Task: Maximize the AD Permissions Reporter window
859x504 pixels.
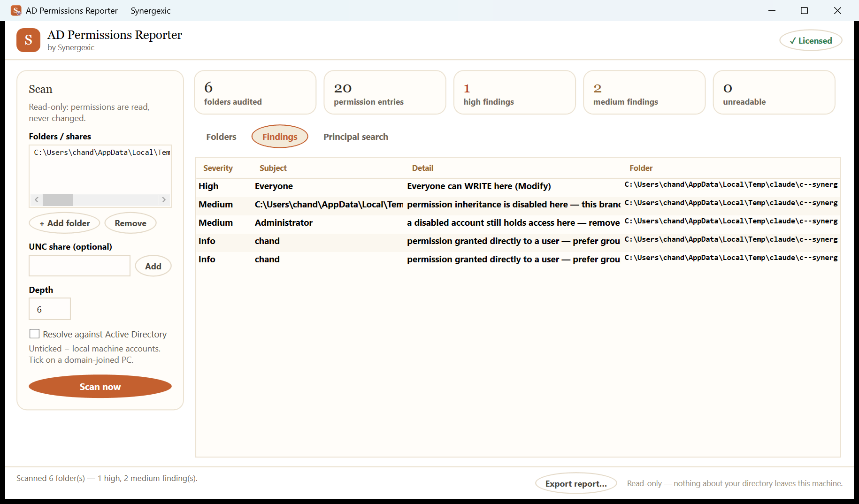Action: [804, 10]
